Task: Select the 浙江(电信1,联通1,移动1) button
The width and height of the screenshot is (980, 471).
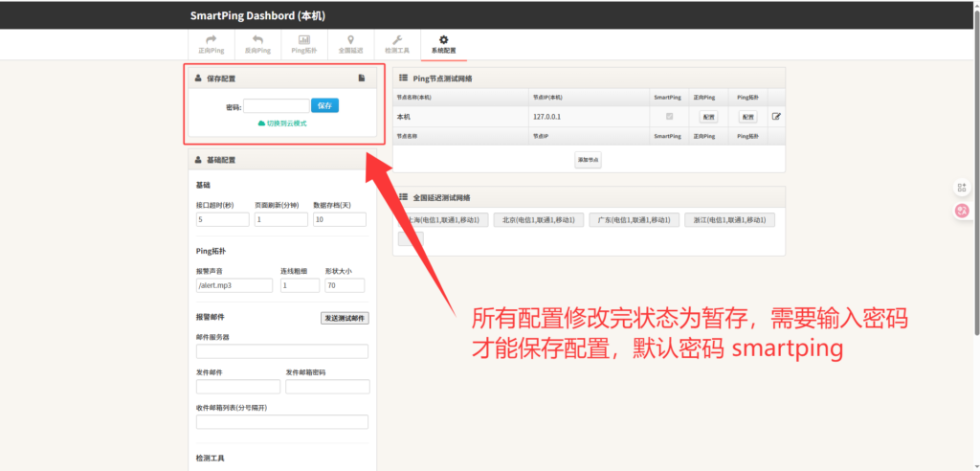Action: (729, 220)
